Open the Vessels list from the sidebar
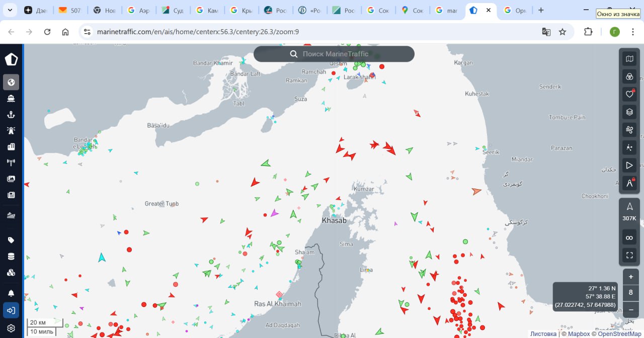Screen dimensions: 644x338 click(x=11, y=99)
